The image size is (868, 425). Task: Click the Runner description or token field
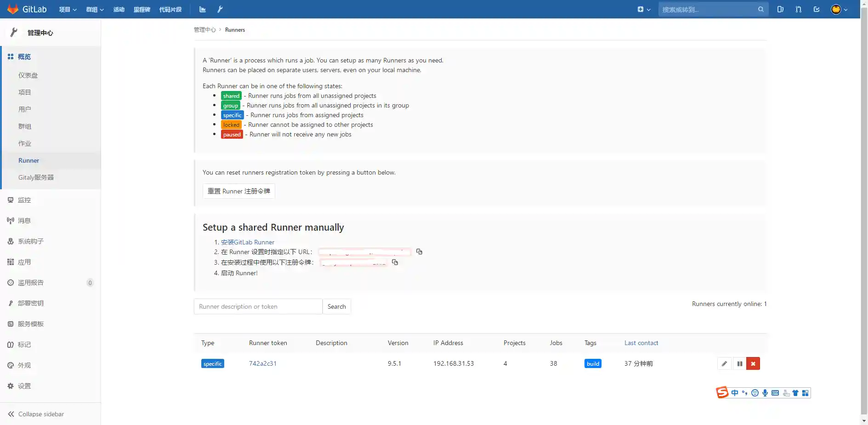pyautogui.click(x=258, y=306)
